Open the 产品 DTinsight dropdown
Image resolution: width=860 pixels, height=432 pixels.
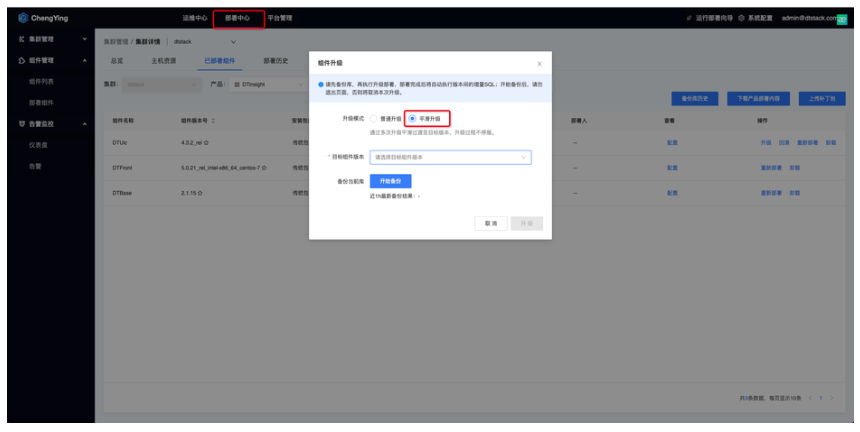tap(268, 84)
